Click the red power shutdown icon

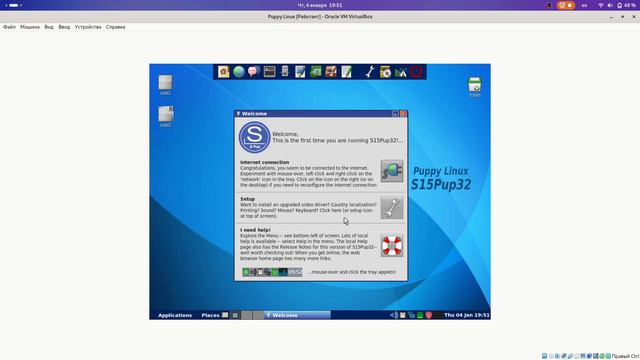[x=416, y=72]
